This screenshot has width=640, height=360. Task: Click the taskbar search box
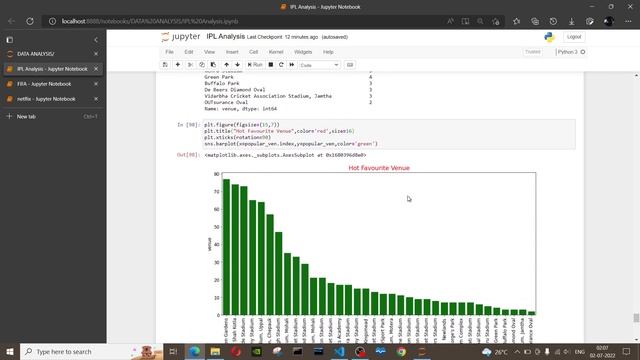91,351
